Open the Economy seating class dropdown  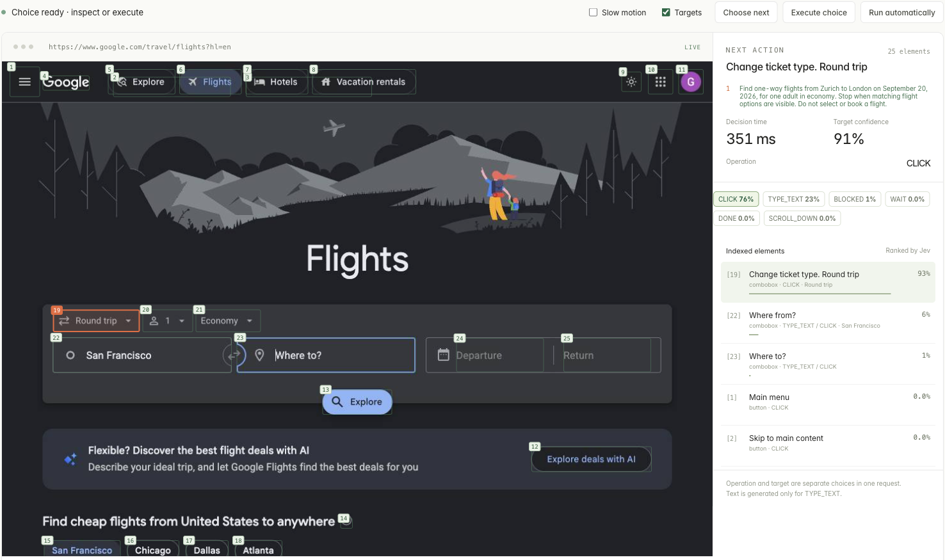[x=227, y=321]
